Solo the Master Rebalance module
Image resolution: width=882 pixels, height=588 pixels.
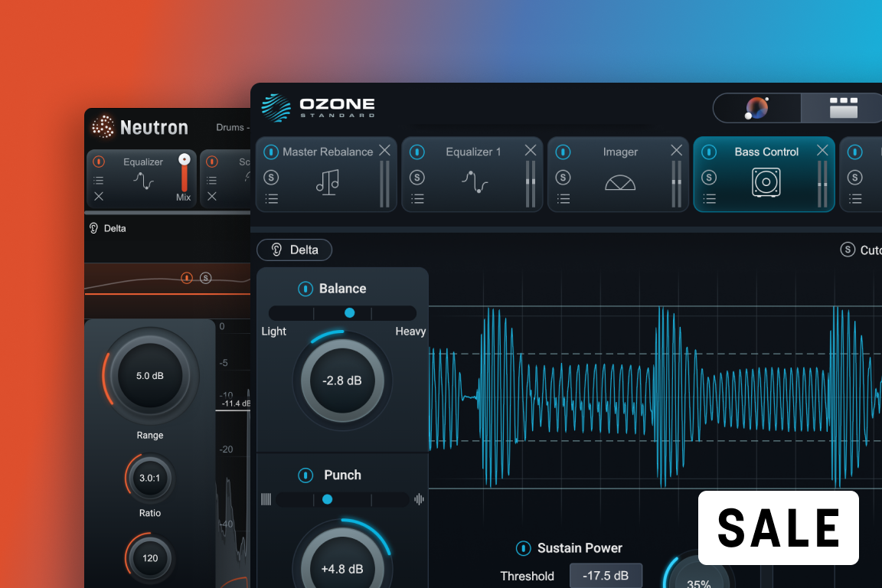[271, 178]
